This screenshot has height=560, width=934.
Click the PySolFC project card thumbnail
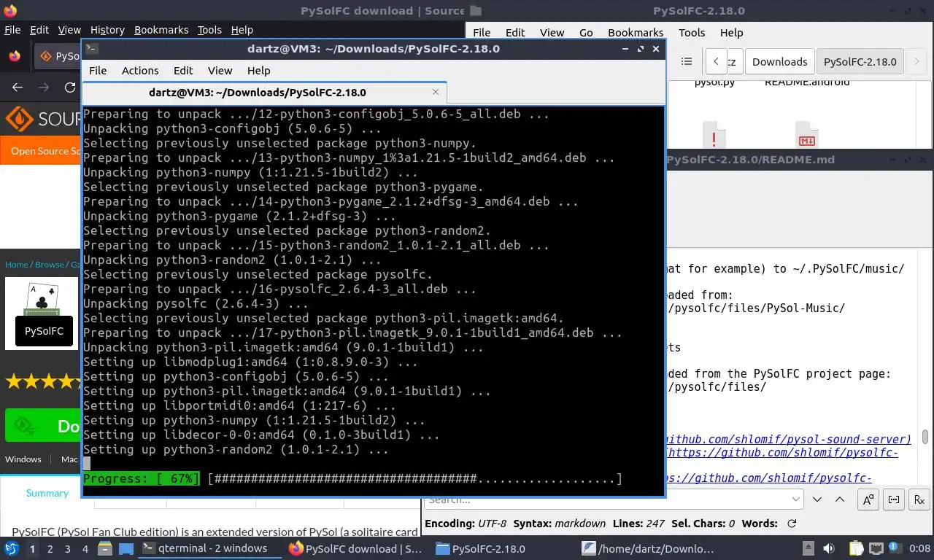pos(42,313)
